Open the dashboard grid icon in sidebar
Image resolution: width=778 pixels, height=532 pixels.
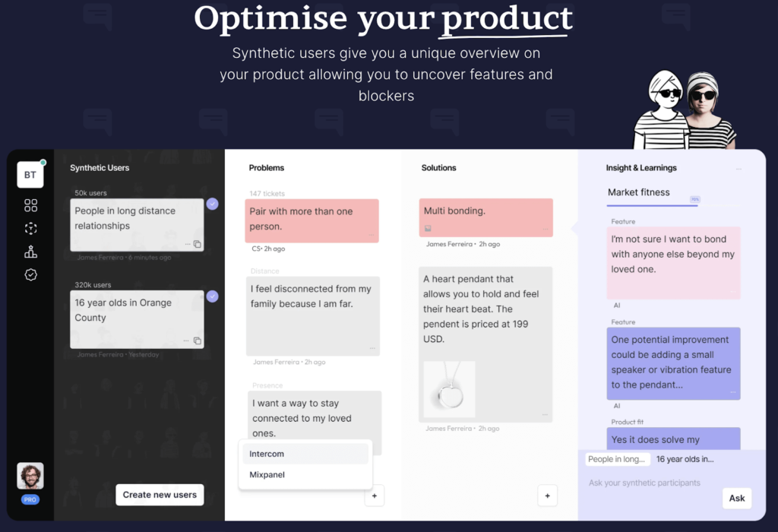(30, 205)
